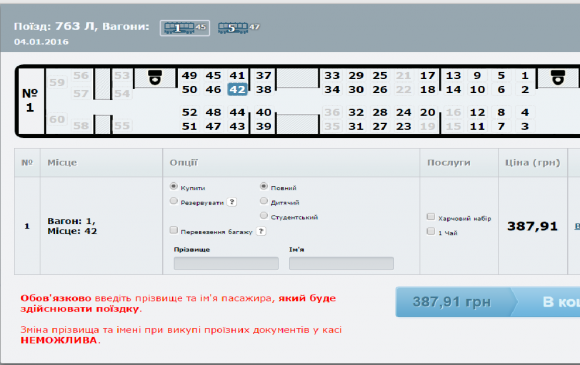
Task: Select seat 30 on the scheme
Action: point(356,89)
